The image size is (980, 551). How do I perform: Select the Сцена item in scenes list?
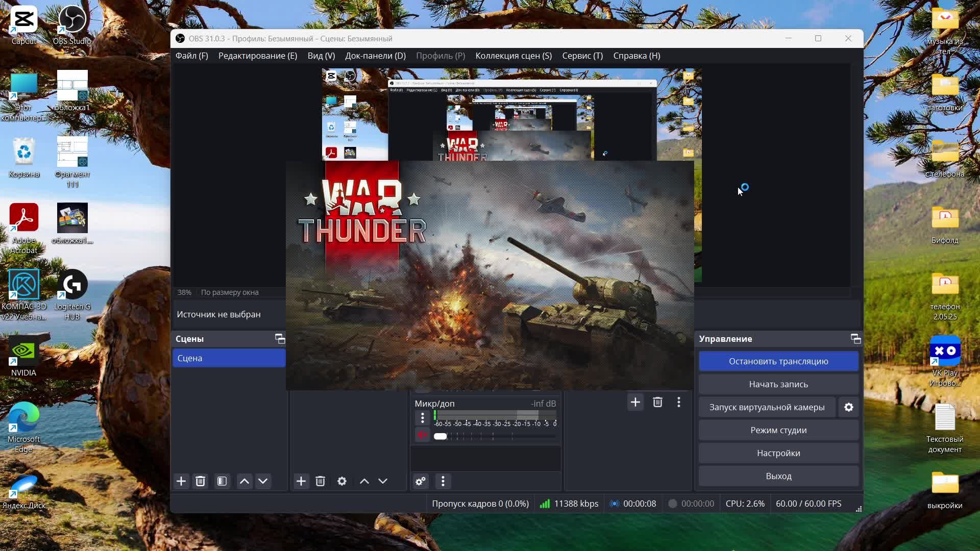[229, 358]
